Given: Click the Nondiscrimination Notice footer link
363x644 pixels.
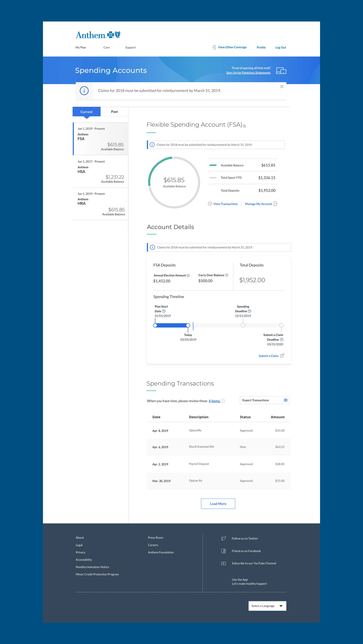Looking at the screenshot, I should (x=92, y=567).
